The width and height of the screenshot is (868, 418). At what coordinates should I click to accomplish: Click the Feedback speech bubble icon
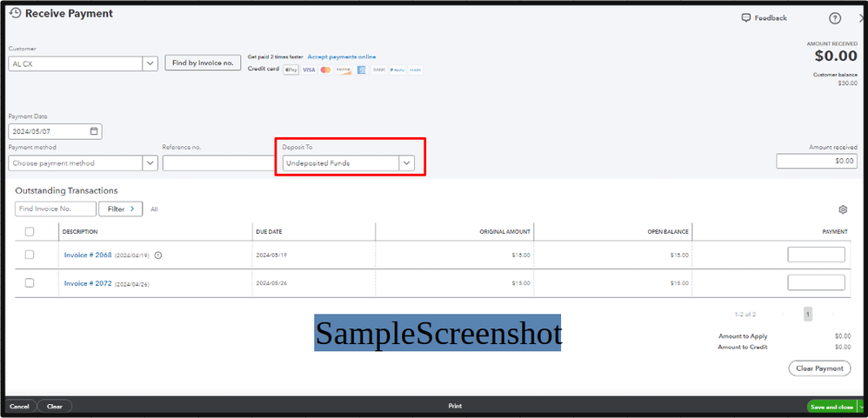pyautogui.click(x=746, y=17)
